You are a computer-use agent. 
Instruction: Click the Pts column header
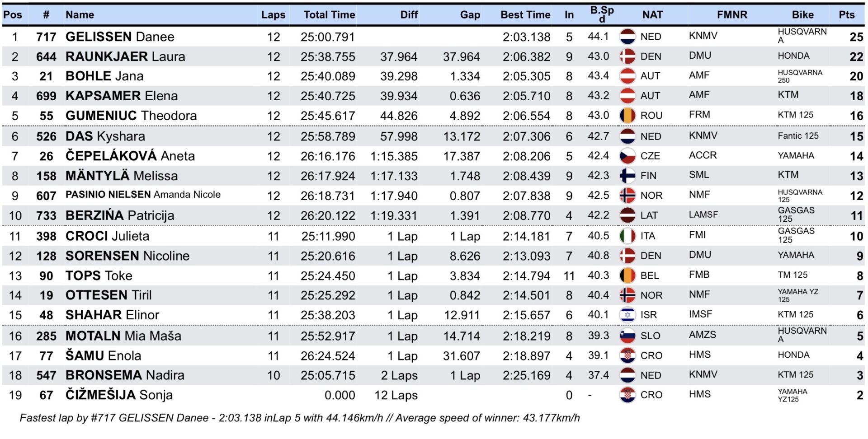click(847, 15)
